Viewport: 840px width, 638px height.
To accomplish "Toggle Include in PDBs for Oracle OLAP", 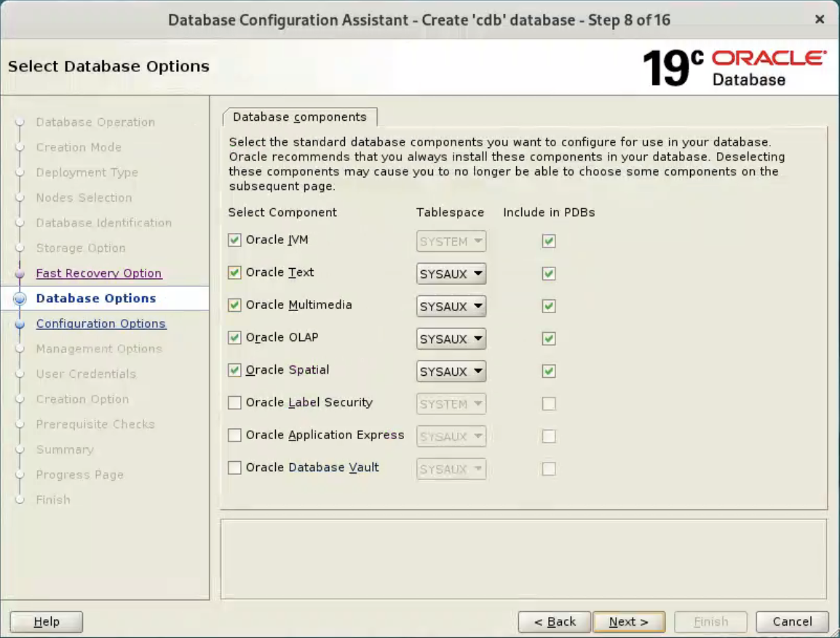I will tap(549, 339).
